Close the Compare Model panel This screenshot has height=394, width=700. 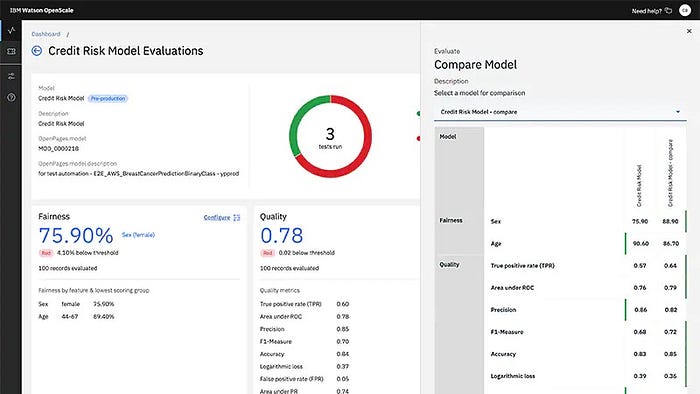pyautogui.click(x=689, y=31)
